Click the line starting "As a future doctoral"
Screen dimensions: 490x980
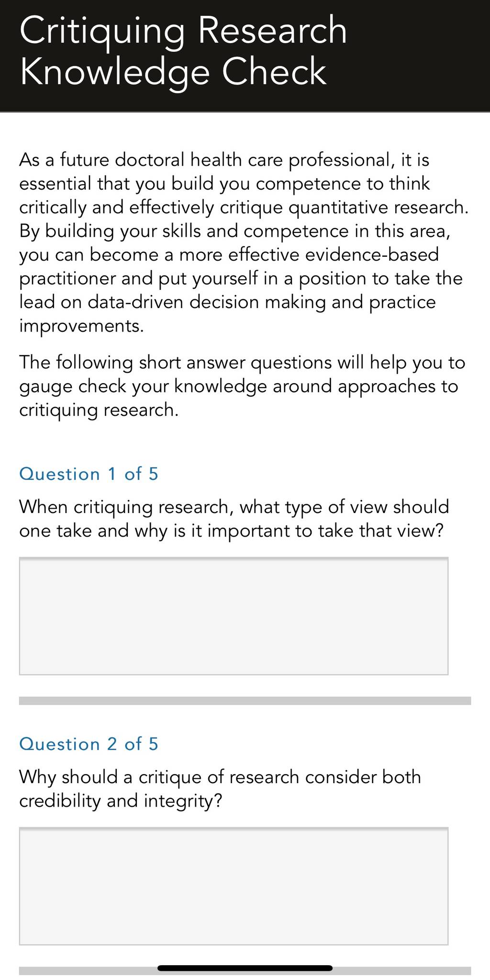click(x=224, y=160)
